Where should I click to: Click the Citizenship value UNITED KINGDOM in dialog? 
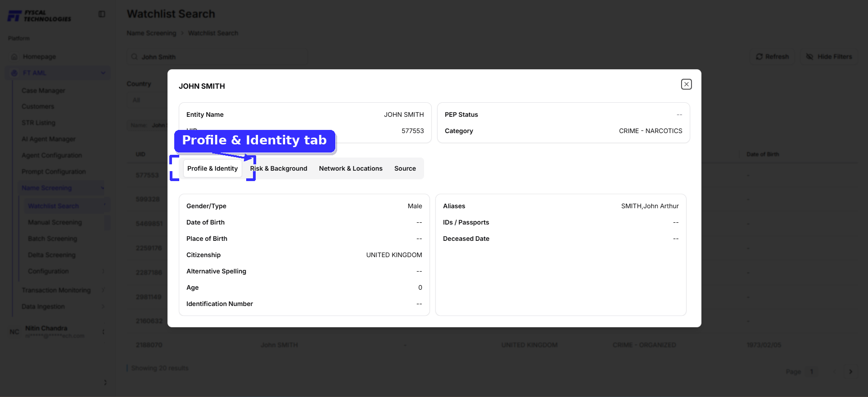point(394,255)
